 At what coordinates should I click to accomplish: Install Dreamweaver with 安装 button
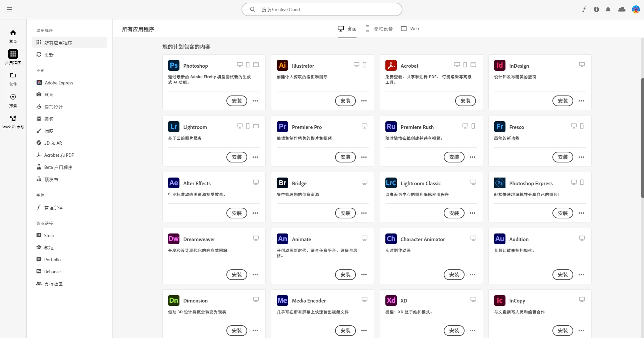tap(237, 275)
